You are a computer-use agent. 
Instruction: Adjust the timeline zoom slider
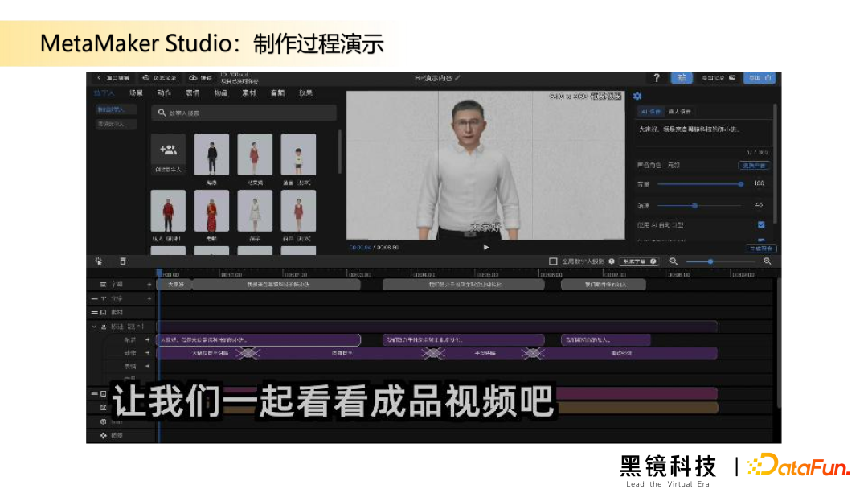(720, 261)
